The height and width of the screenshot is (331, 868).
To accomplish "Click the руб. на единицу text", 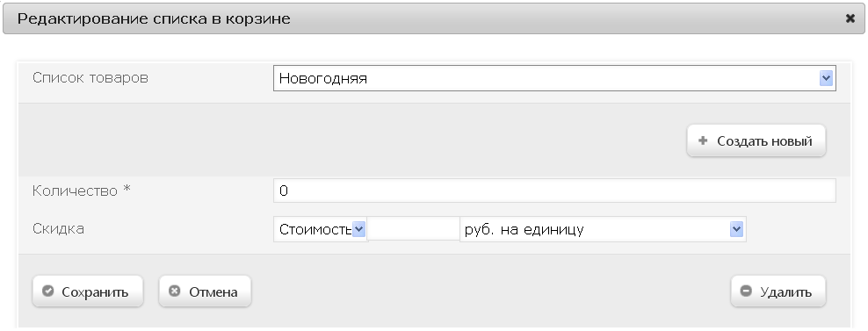I will (x=524, y=229).
